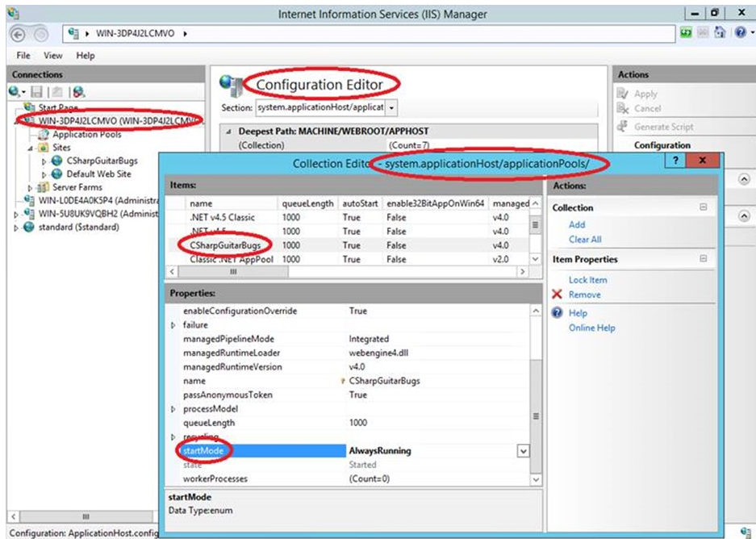Open the File menu
The width and height of the screenshot is (756, 539).
(x=23, y=56)
